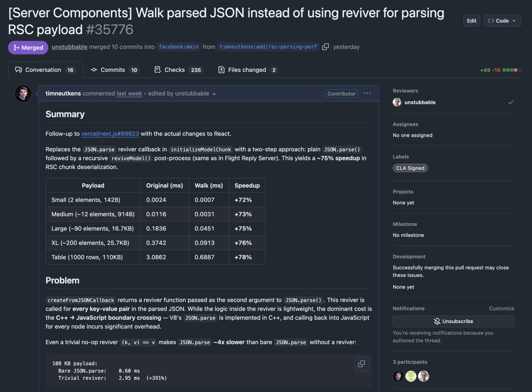Click the green approved checkmark for the reviewer
The image size is (532, 392).
[510, 102]
